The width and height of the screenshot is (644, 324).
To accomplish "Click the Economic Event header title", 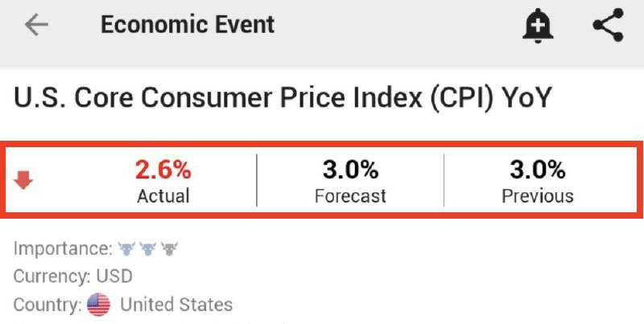I will 188,25.
